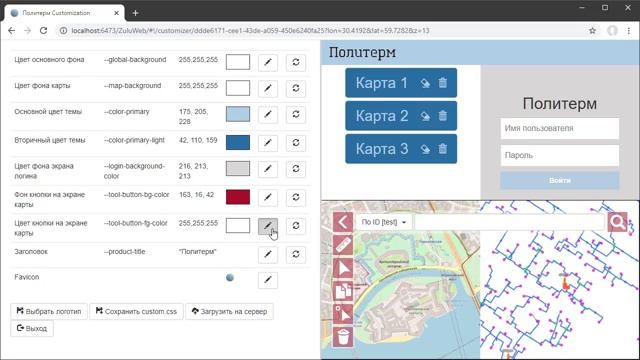Open the Карта 2 preview button
This screenshot has width=640, height=360.
401,116
